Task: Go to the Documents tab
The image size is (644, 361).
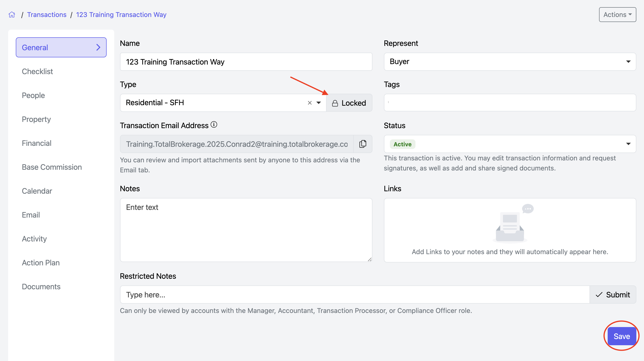Action: coord(41,286)
